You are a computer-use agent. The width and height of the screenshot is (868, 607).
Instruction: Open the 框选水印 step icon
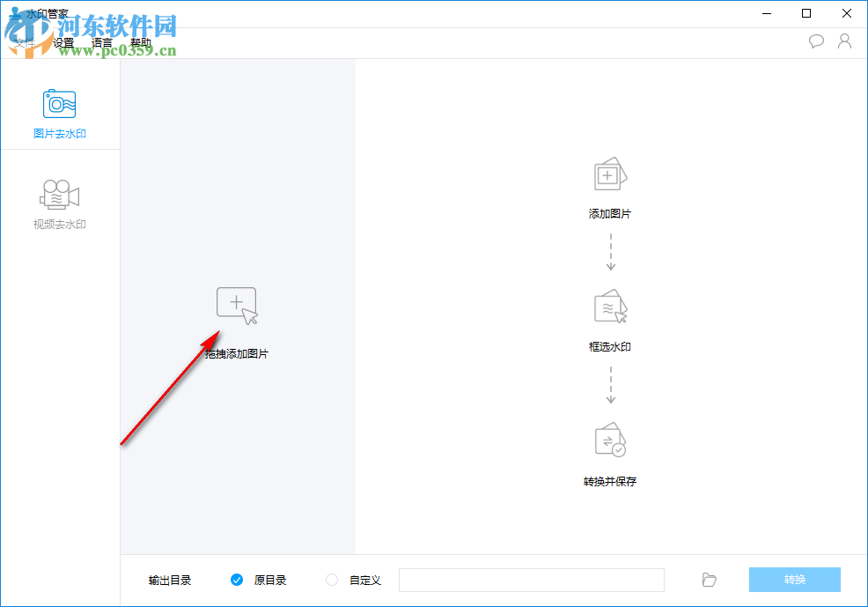(x=610, y=307)
